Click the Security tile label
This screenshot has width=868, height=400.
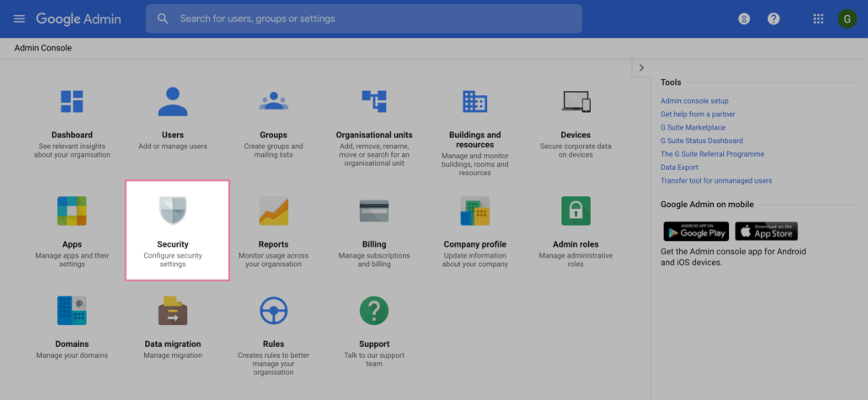coord(173,244)
